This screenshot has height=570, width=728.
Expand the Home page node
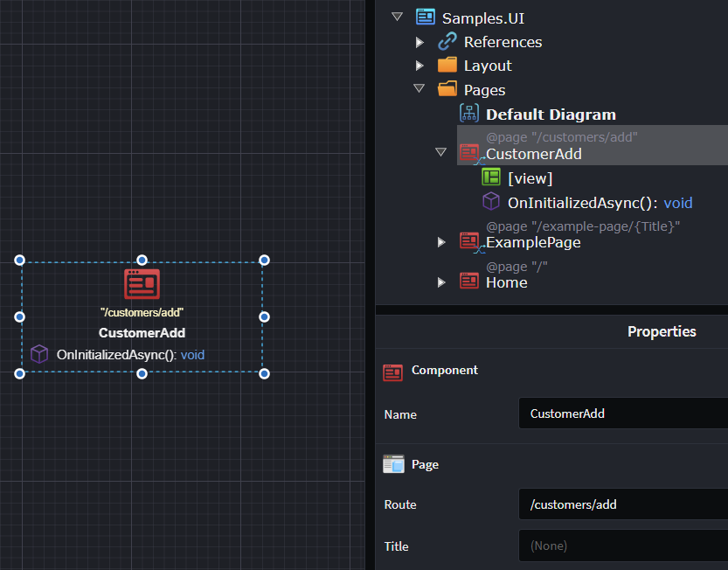tap(441, 282)
